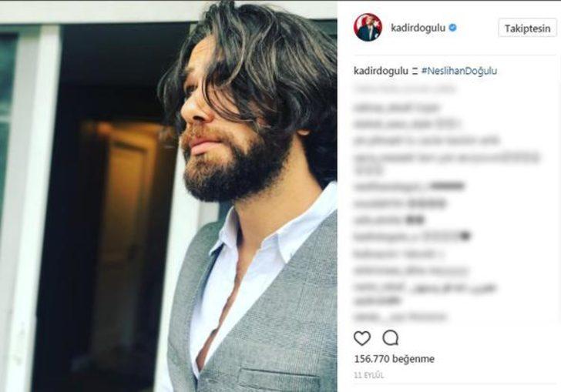Image resolution: width=561 pixels, height=392 pixels.
Task: Click the posted photo of the bearded man
Action: pos(169,196)
